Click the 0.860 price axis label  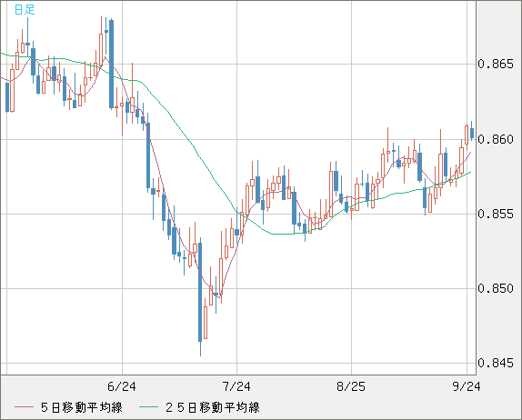click(496, 139)
